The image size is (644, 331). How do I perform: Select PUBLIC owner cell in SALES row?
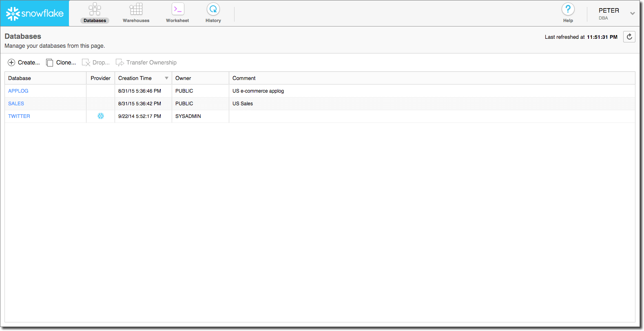200,104
